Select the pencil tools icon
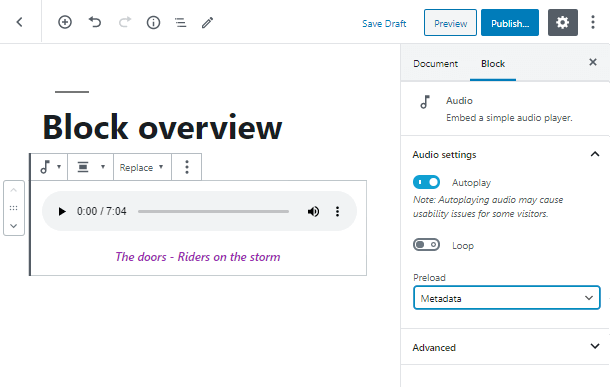Screen dimensions: 610x387 [x=207, y=23]
